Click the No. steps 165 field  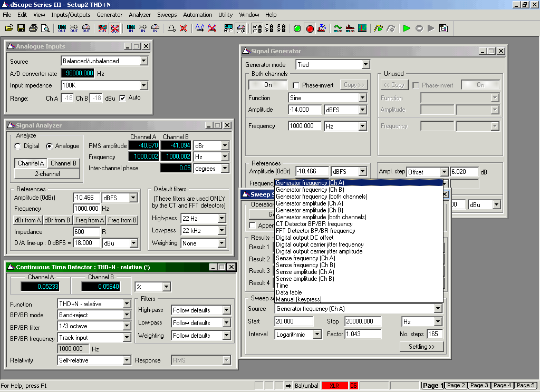pos(435,334)
